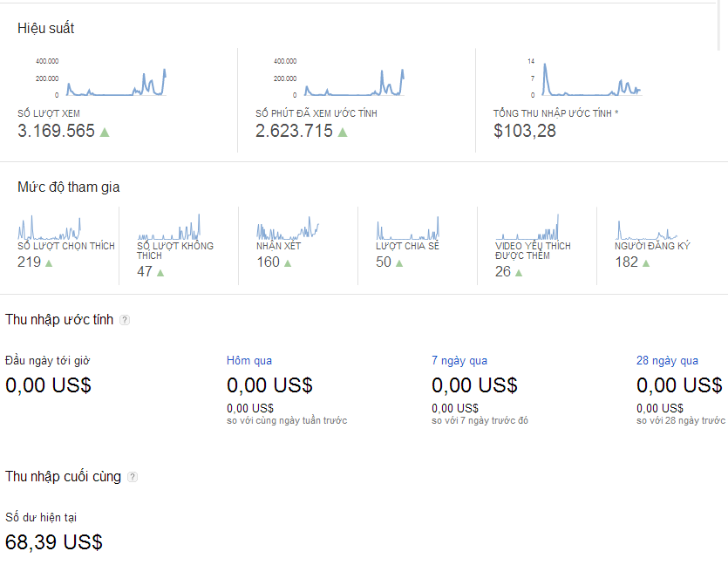
Task: Click SỐ LƯỢT CHỌN THÍCH label
Action: click(x=66, y=246)
